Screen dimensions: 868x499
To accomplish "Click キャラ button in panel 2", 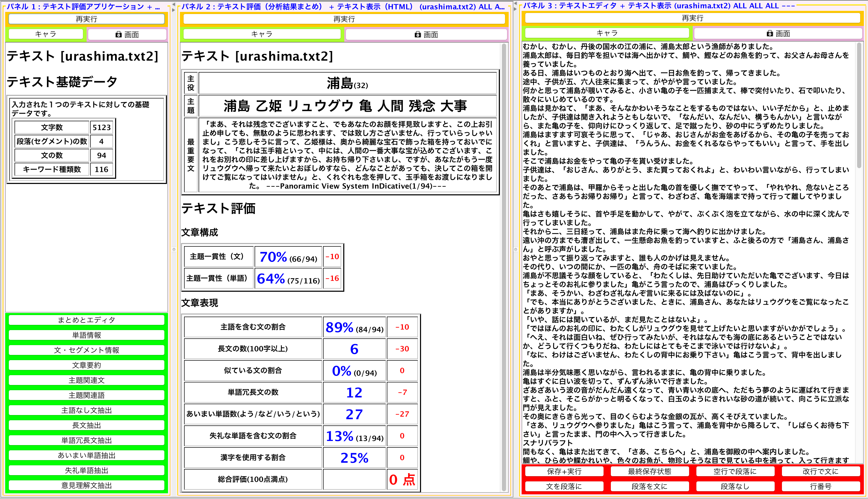I will click(262, 34).
